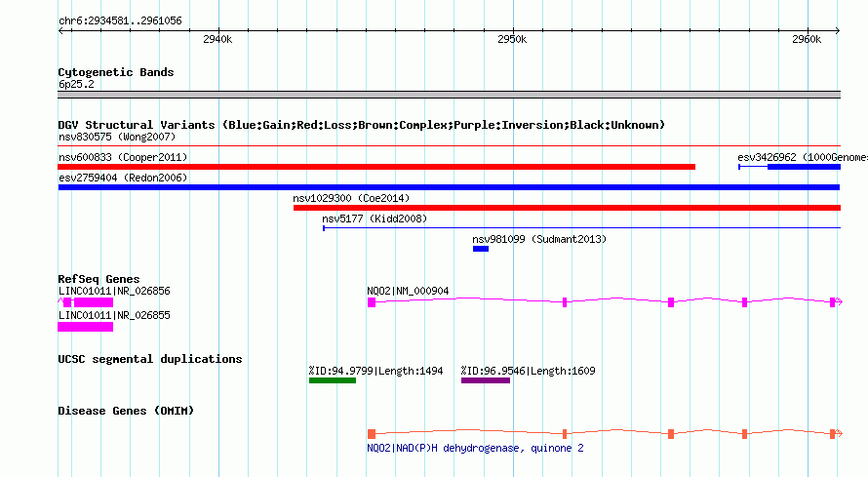Click the purple segmental duplication bar
This screenshot has height=477, width=868.
click(486, 380)
